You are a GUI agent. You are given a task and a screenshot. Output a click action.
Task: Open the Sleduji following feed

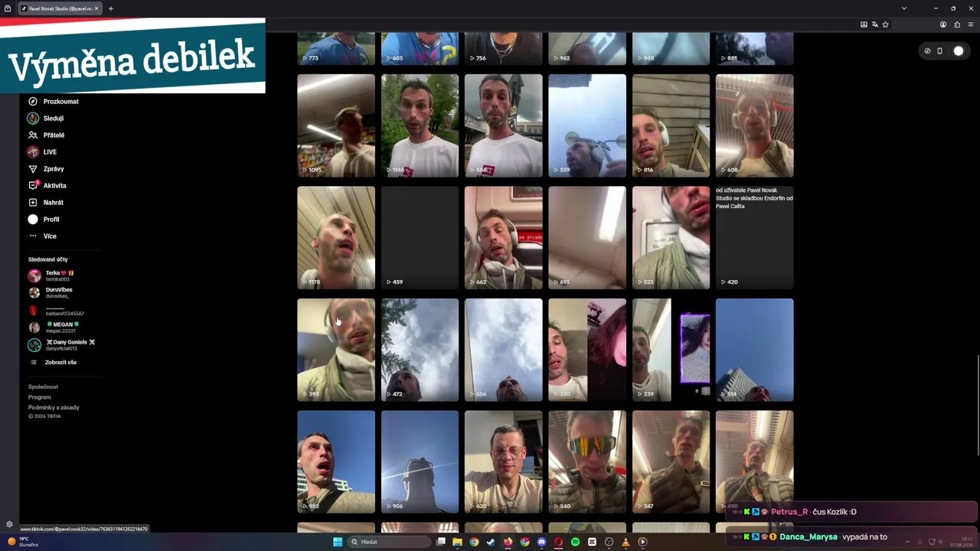(x=46, y=118)
